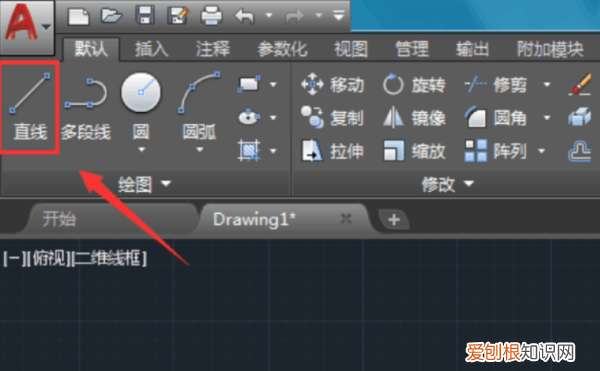Select the ellipse drawing tool

249,117
